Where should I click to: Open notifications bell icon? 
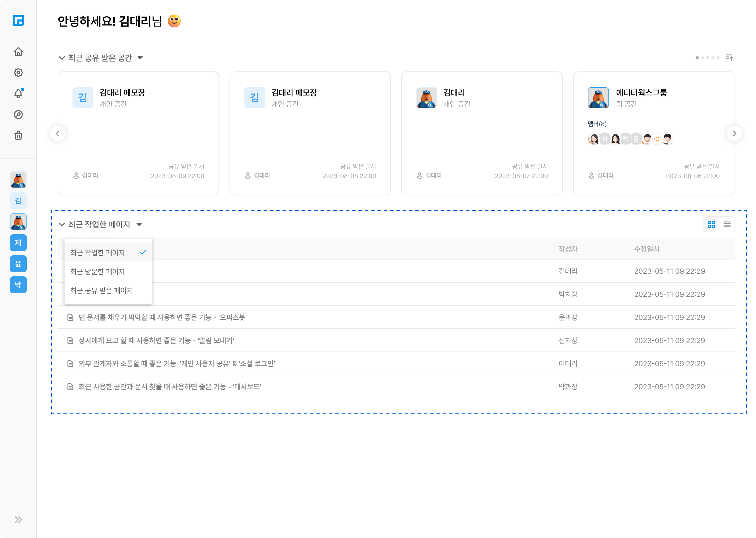pos(18,94)
